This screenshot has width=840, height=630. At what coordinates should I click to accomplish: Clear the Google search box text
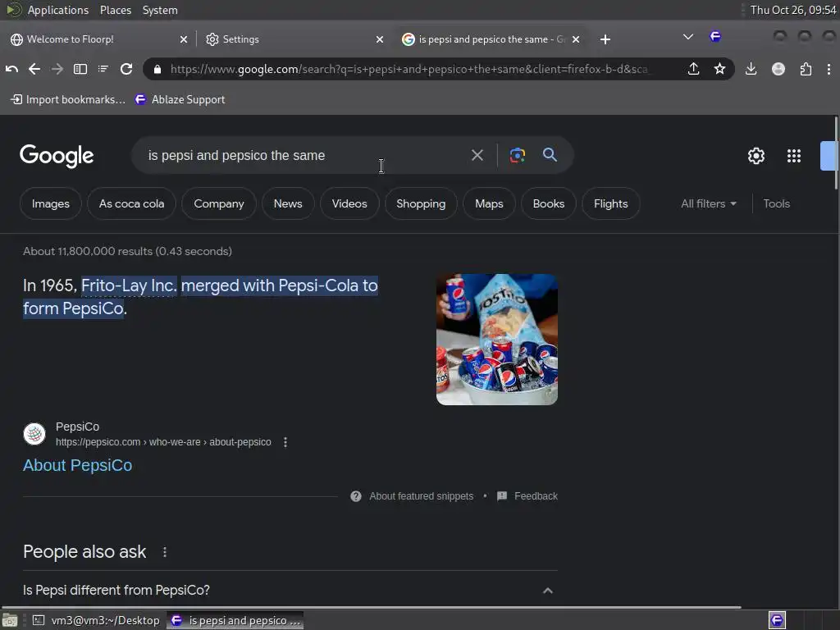tap(477, 155)
